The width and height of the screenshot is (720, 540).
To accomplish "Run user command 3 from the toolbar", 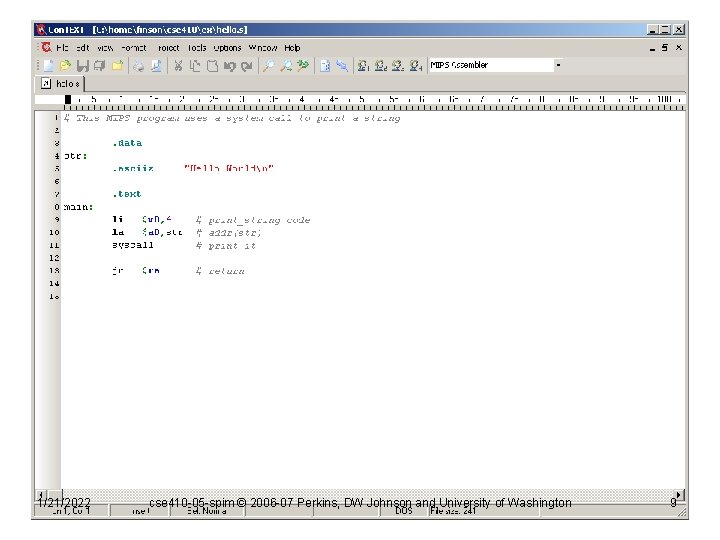I will (398, 66).
